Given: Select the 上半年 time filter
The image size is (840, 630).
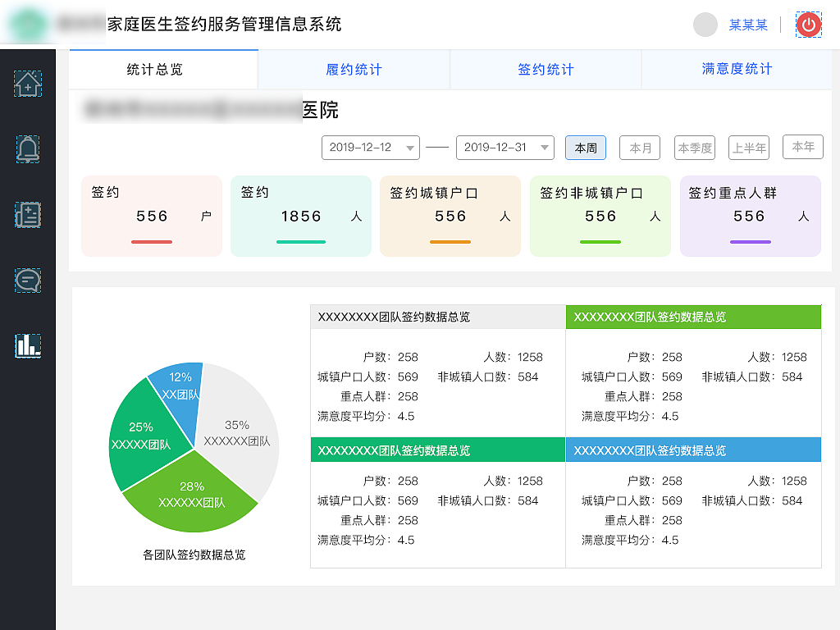Looking at the screenshot, I should [748, 148].
